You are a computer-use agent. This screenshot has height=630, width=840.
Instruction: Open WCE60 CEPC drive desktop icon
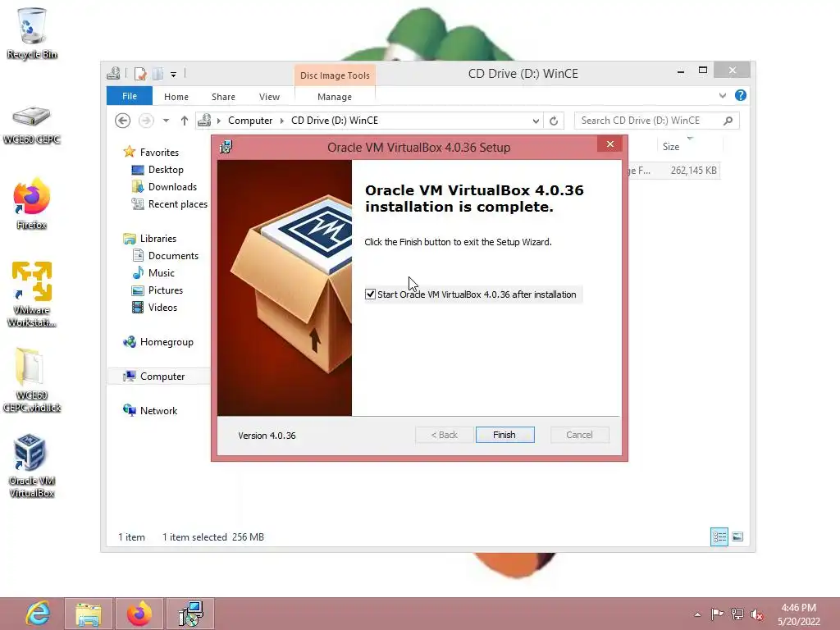[x=32, y=125]
